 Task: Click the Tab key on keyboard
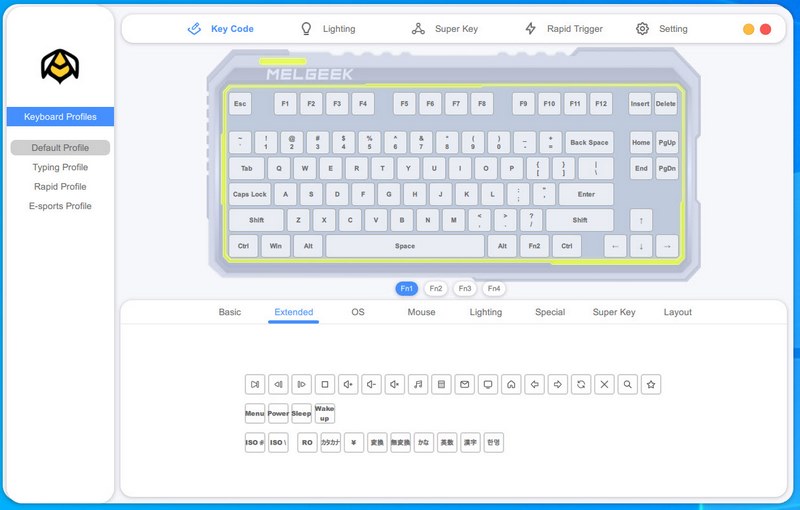pyautogui.click(x=246, y=168)
